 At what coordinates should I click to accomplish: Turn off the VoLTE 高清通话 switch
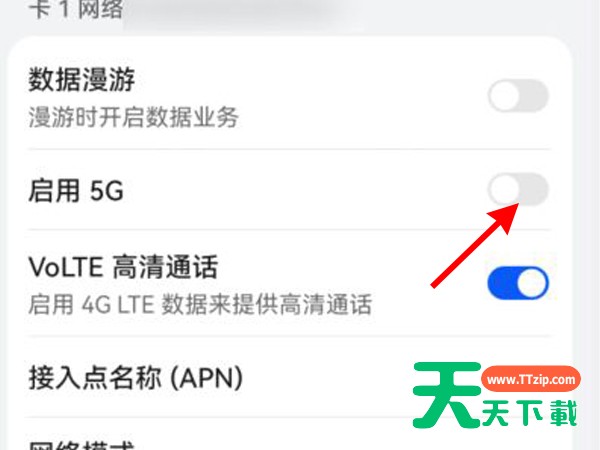[x=518, y=283]
